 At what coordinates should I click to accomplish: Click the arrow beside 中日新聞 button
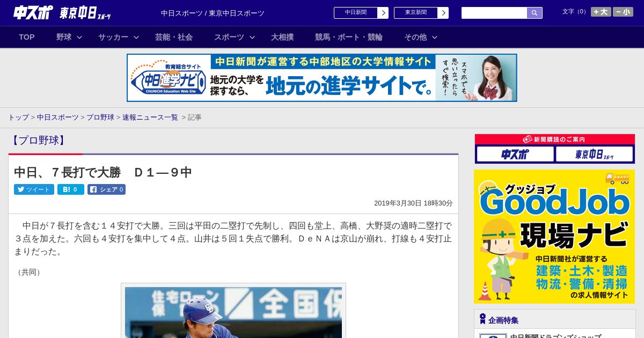pos(383,13)
